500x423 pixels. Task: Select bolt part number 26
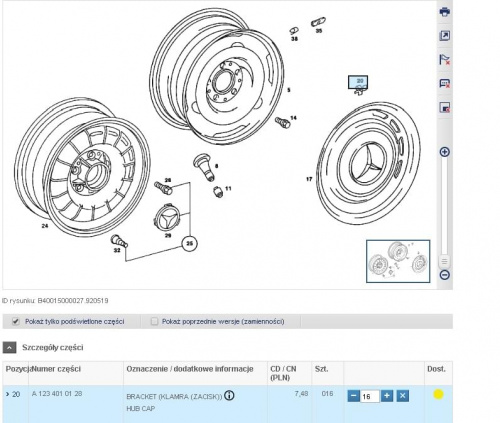click(x=168, y=180)
